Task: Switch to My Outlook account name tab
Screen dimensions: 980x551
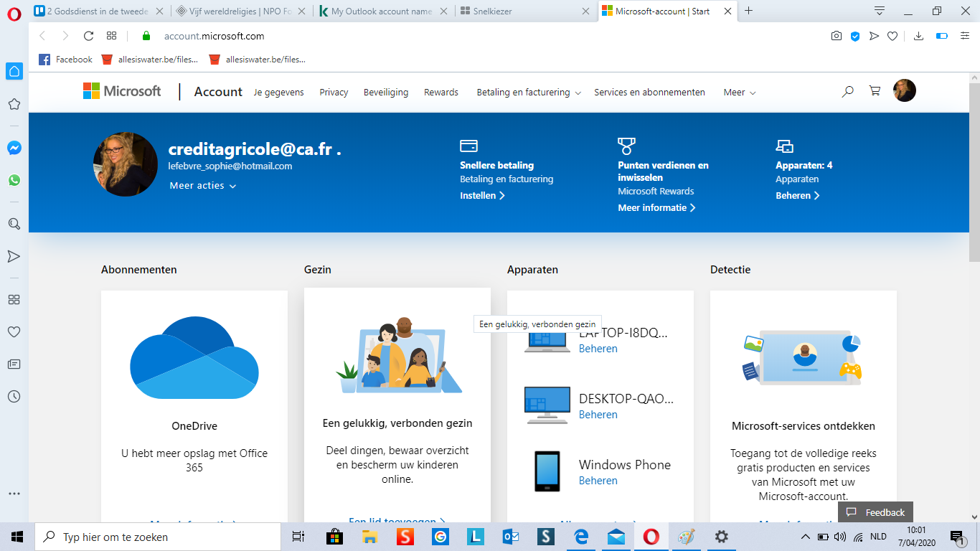Action: pyautogui.click(x=384, y=11)
